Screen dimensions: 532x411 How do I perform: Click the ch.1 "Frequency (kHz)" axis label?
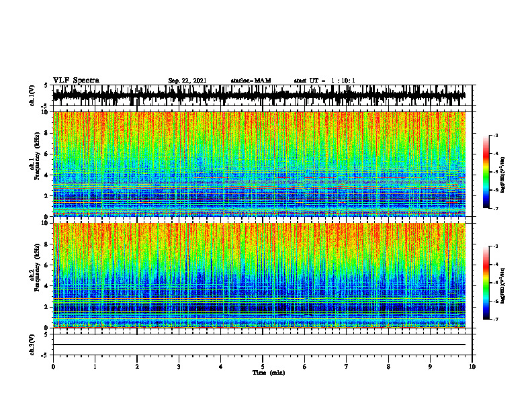tap(37, 156)
